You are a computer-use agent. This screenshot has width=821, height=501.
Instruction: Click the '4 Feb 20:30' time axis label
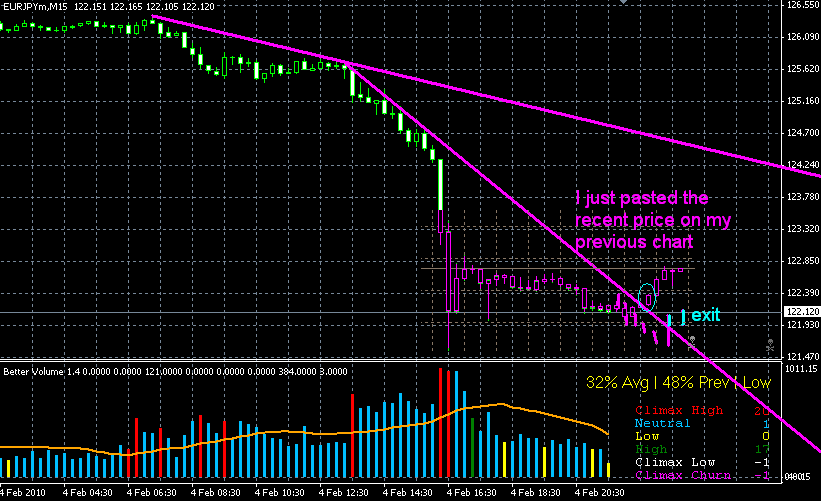[600, 493]
